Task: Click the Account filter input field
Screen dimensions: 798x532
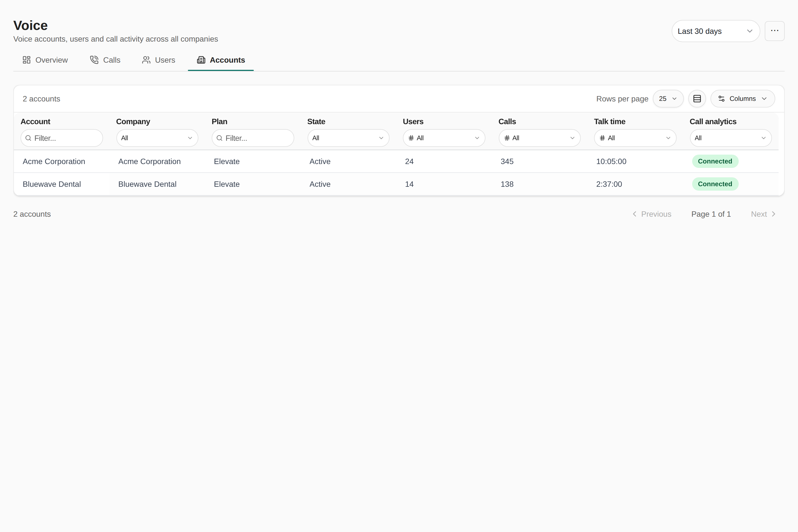Action: pyautogui.click(x=62, y=138)
